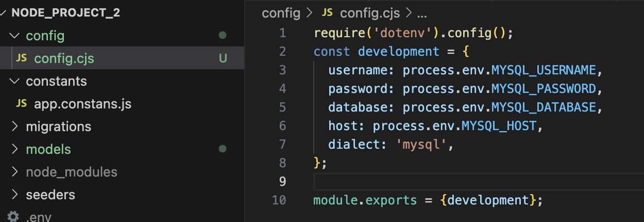The width and height of the screenshot is (644, 222).
Task: Click MYSQL_DATABASE on line 5
Action: [543, 107]
